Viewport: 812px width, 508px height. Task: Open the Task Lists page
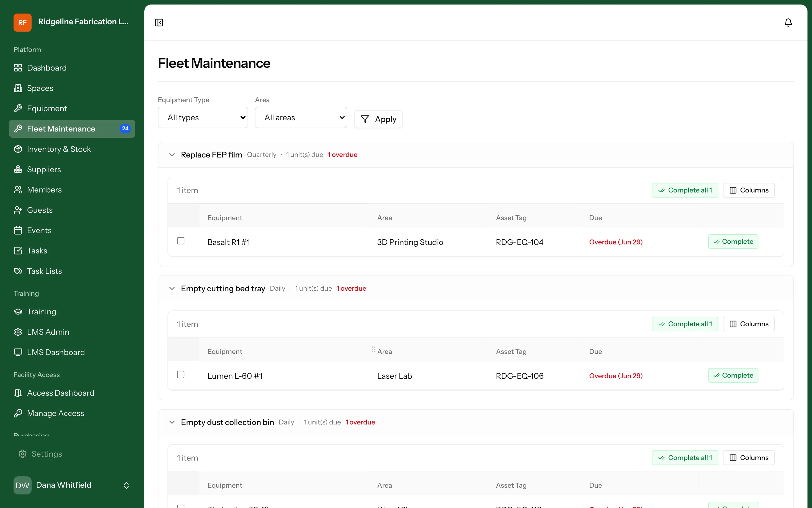coord(72,271)
